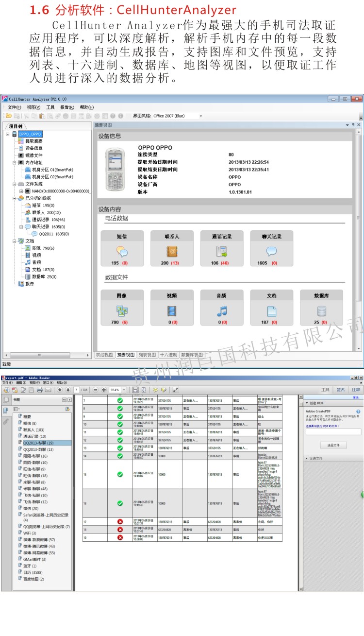Click the 选择要转换为 PDF 的文件 input field
This screenshot has width=364, height=636.
(x=333, y=432)
